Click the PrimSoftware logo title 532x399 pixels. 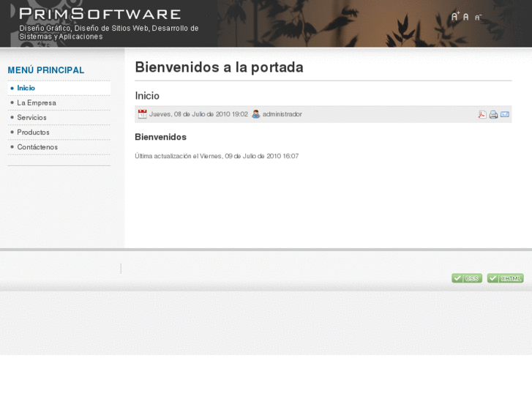click(x=100, y=14)
